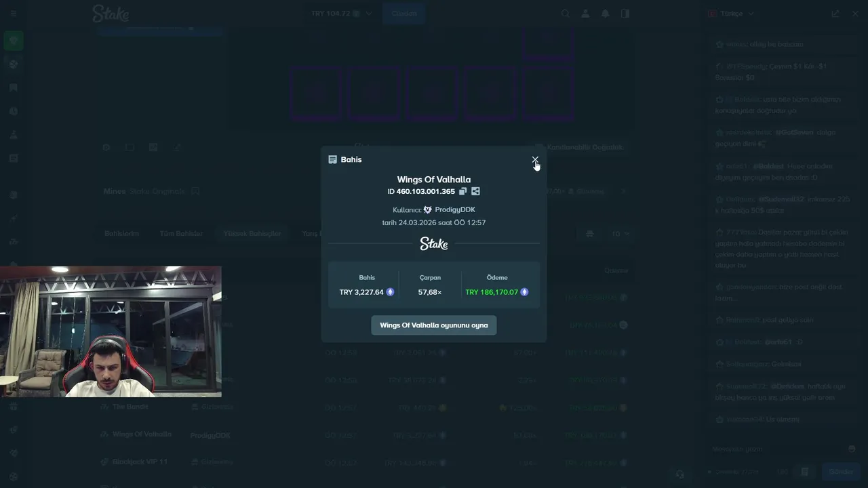
Task: Switch to Yüksek Bahisçiler tab
Action: [252, 233]
